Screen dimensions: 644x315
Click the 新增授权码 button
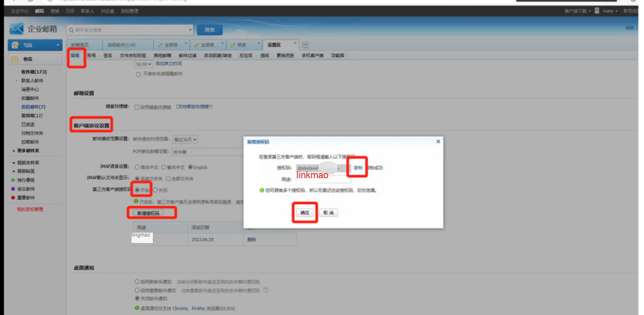148,213
